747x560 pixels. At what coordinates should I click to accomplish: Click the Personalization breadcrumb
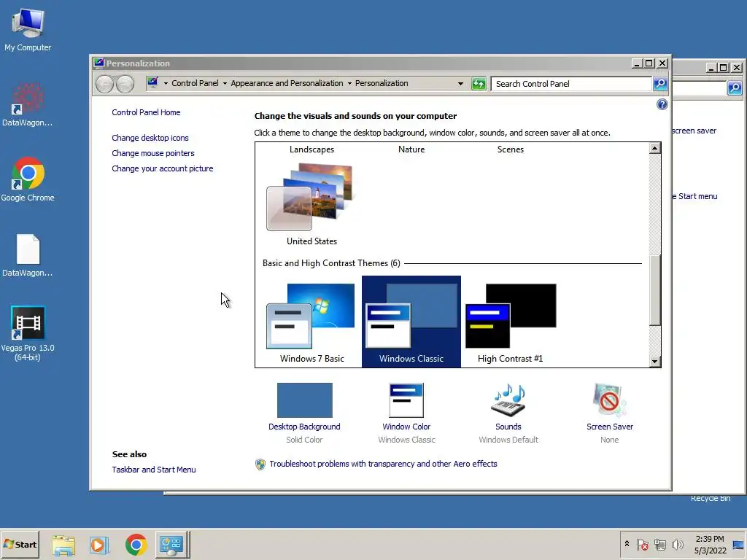[x=382, y=83]
